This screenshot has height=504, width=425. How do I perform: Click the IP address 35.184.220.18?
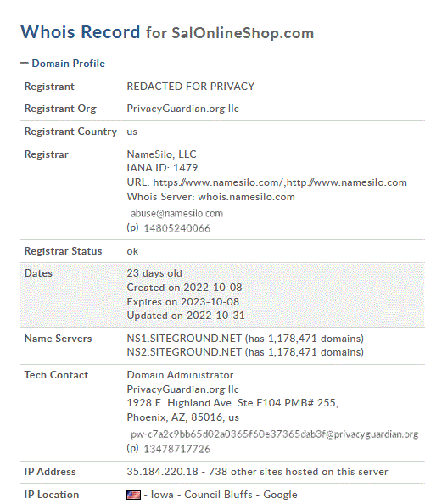(x=162, y=472)
